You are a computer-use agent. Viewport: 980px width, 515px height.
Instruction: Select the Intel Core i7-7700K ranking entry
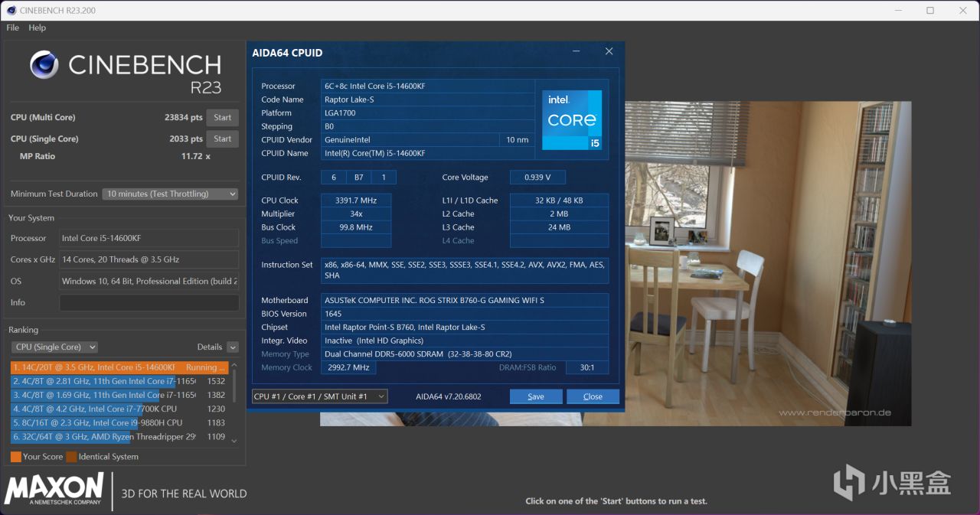click(x=115, y=409)
